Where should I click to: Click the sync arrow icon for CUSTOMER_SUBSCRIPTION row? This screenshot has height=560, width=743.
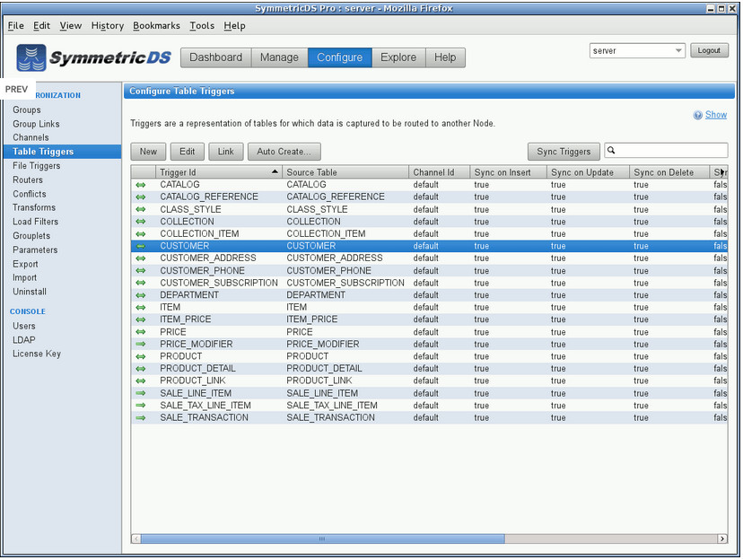pos(141,283)
